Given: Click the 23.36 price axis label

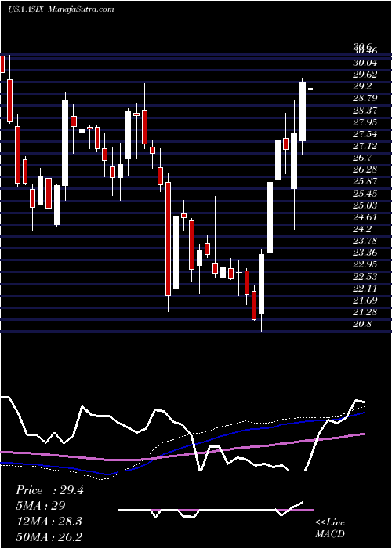Looking at the screenshot, I should coord(365,253).
